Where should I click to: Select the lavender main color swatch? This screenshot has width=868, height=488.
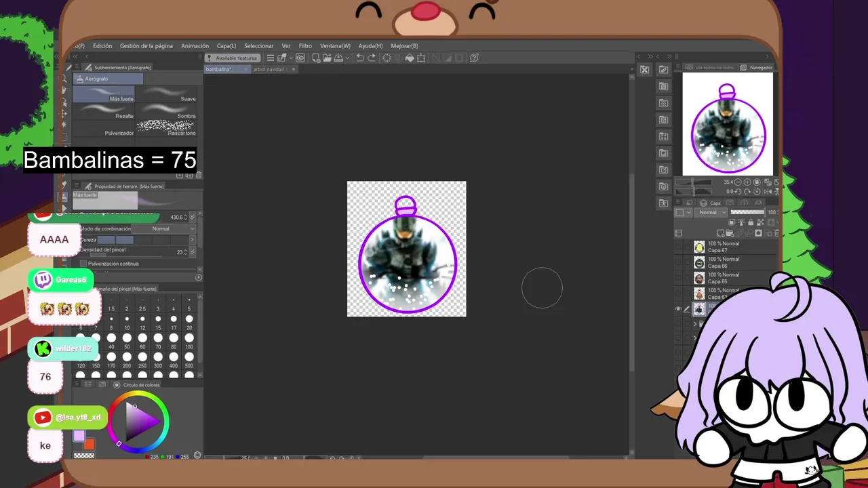pyautogui.click(x=79, y=436)
